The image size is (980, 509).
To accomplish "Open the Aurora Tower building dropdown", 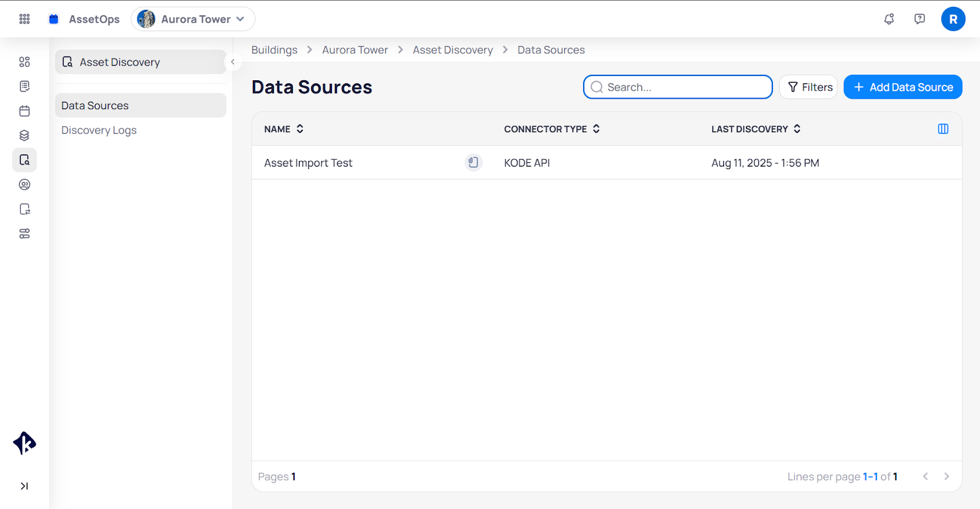I will (193, 19).
